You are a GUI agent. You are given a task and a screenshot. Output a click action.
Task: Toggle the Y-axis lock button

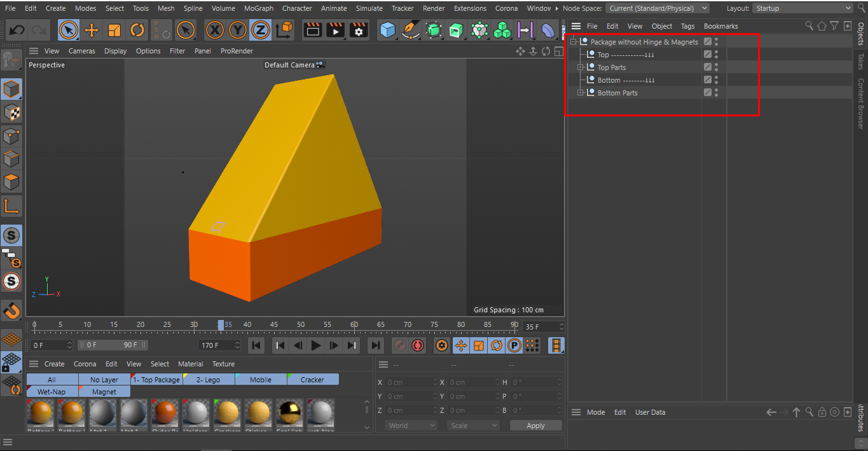pyautogui.click(x=237, y=30)
